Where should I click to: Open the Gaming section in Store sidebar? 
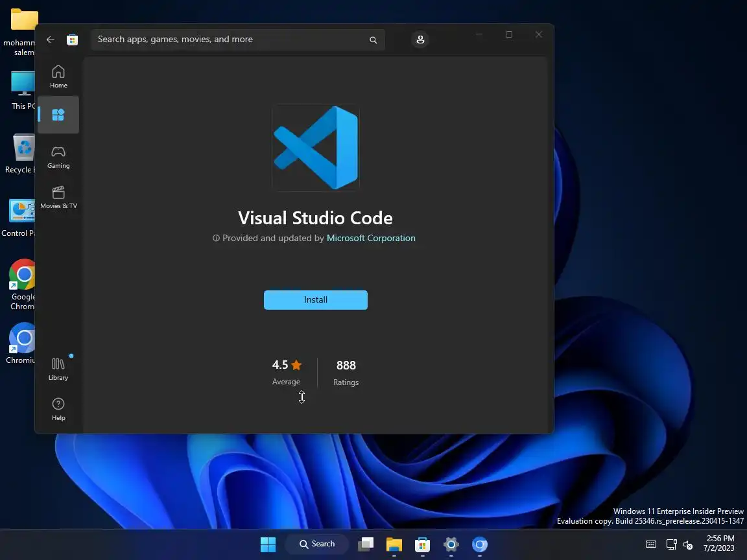[x=58, y=157]
